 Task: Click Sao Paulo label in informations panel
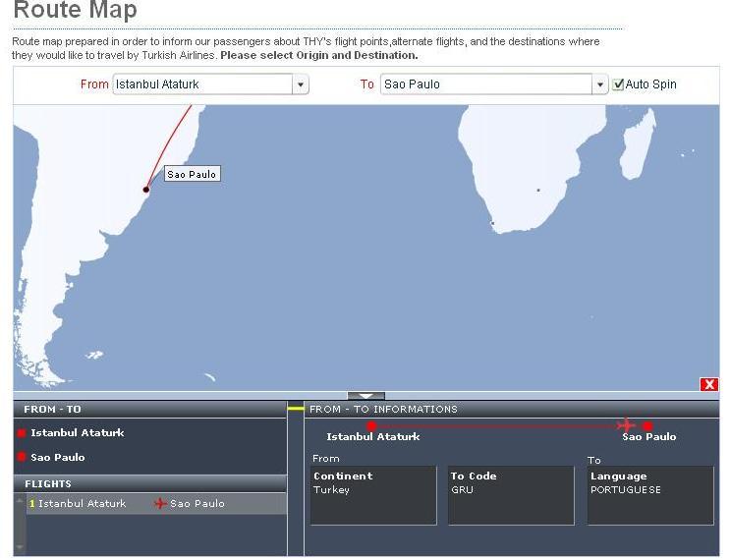pos(649,437)
